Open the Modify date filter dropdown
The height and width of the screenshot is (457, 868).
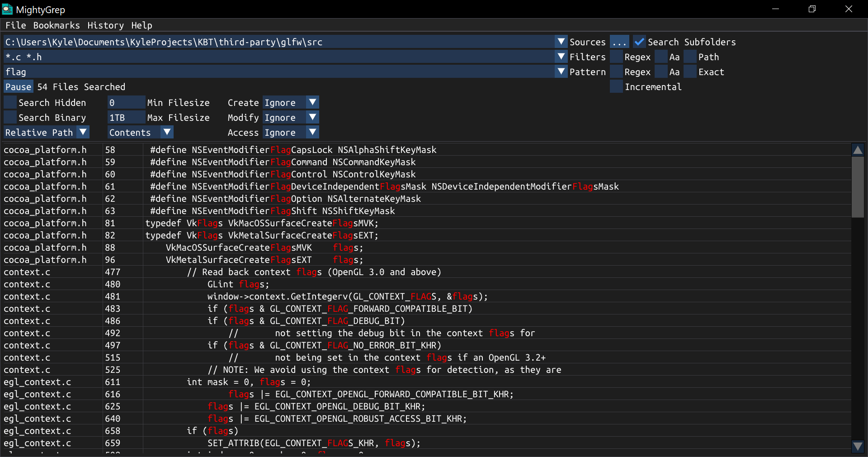point(291,118)
